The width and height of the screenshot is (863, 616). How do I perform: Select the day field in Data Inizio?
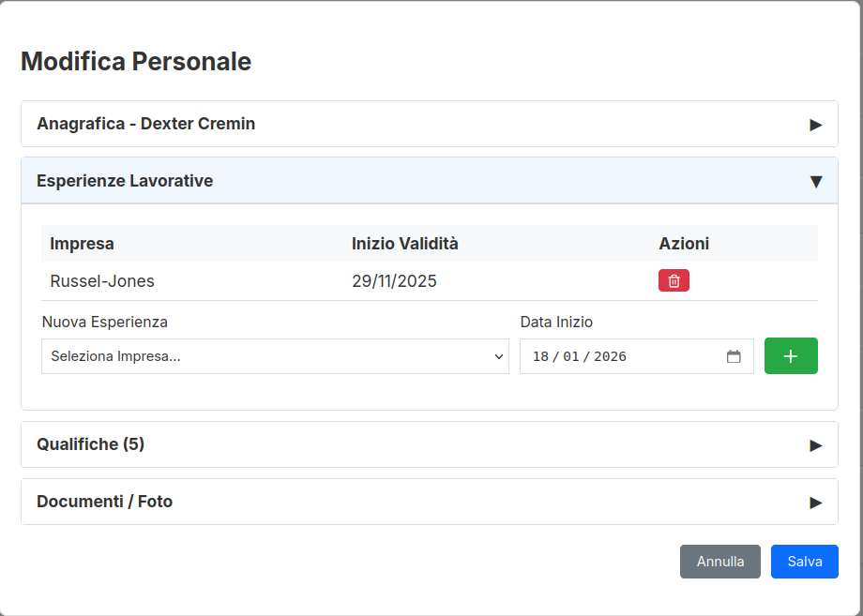[x=540, y=356]
